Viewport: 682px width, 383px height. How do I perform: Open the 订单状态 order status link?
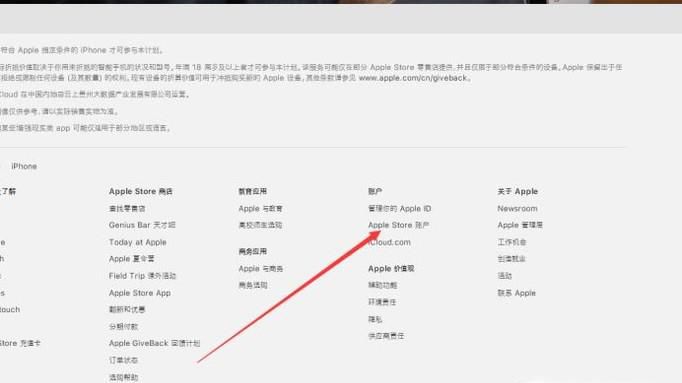tap(123, 360)
